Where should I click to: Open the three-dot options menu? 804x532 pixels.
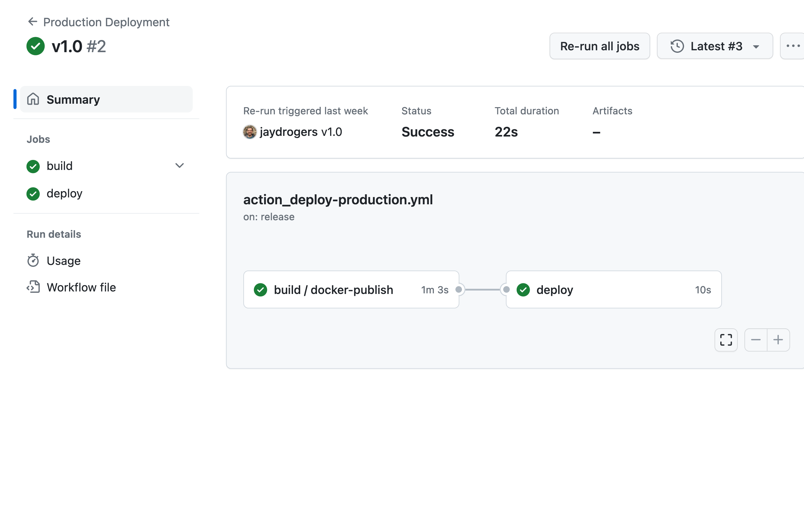[x=793, y=46]
